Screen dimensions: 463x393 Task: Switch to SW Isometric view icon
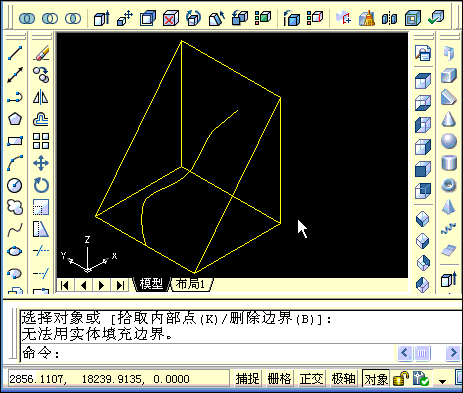point(423,219)
